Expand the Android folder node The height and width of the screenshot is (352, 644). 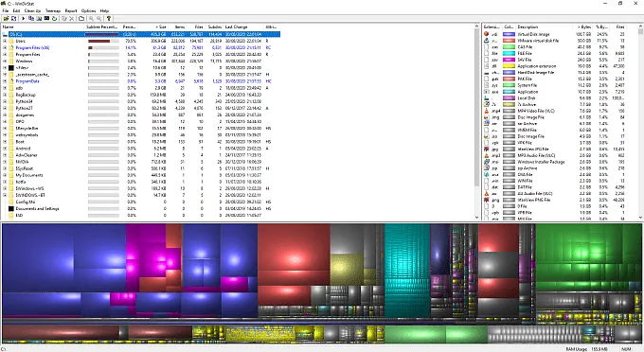pos(5,149)
